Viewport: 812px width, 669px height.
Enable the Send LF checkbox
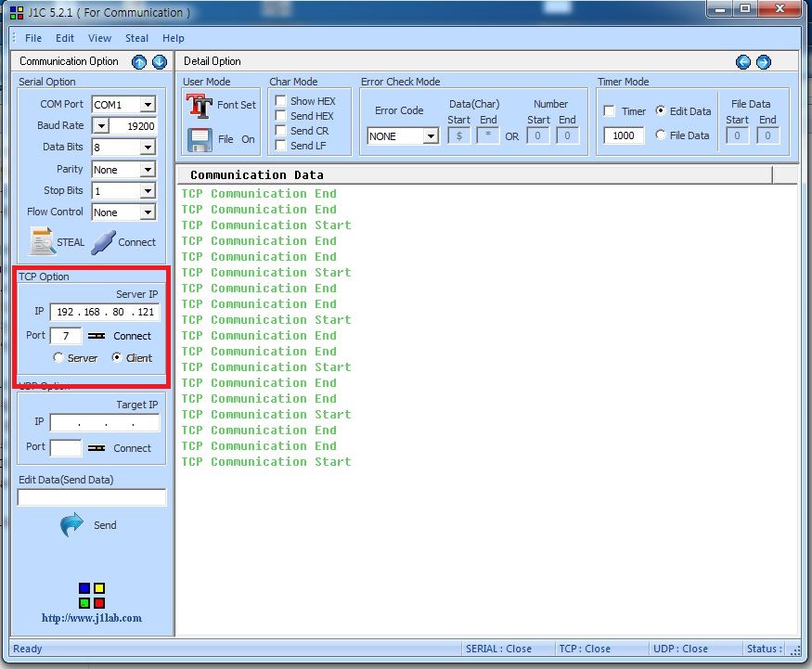280,146
